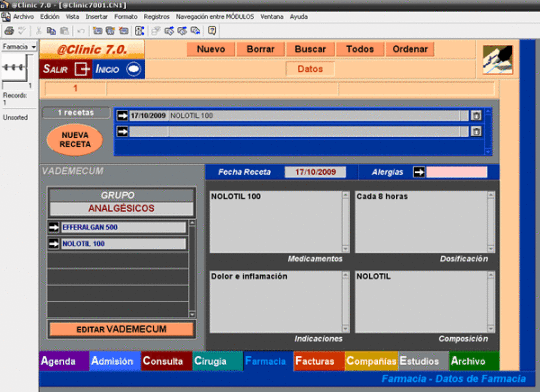540x392 pixels.
Task: Click the Datos button
Action: (x=310, y=69)
